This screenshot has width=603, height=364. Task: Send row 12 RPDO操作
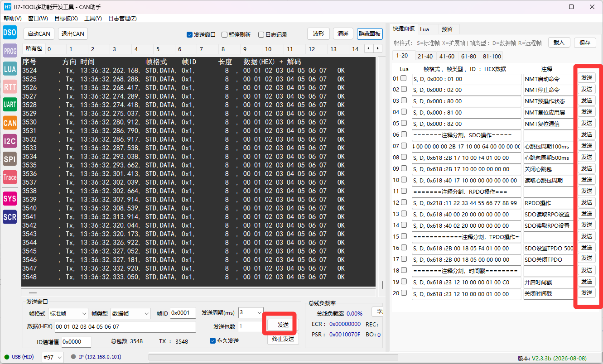(587, 202)
